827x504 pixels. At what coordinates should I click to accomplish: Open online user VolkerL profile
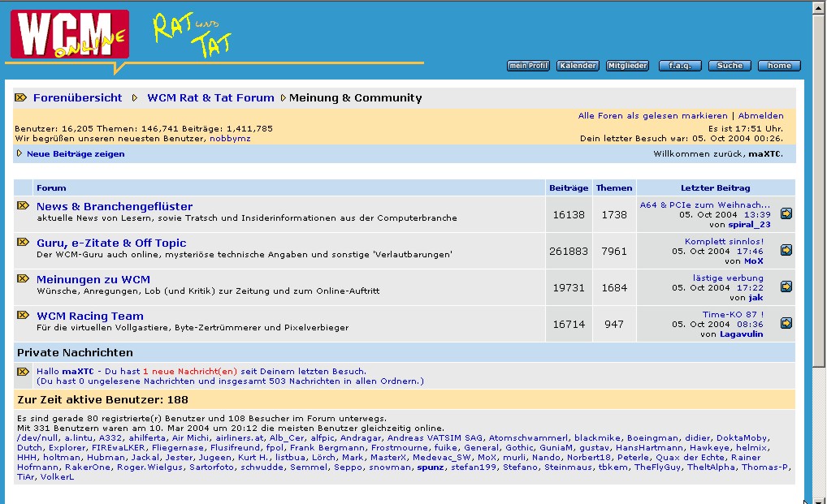click(58, 477)
